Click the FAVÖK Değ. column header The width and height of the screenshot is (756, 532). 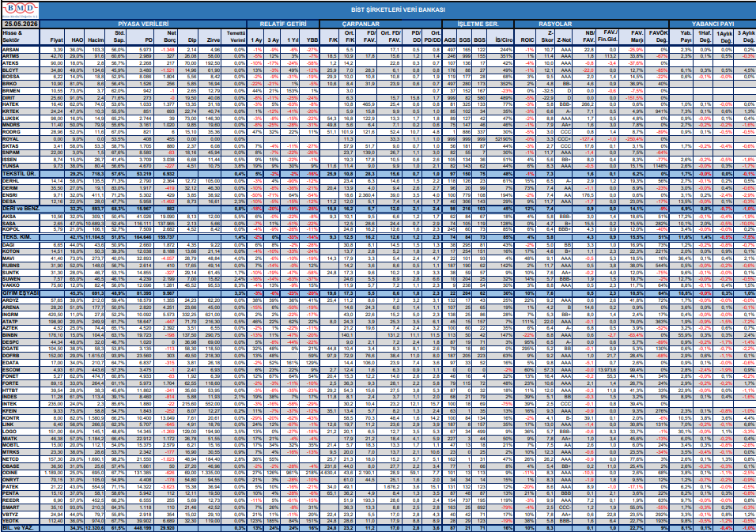tap(657, 36)
